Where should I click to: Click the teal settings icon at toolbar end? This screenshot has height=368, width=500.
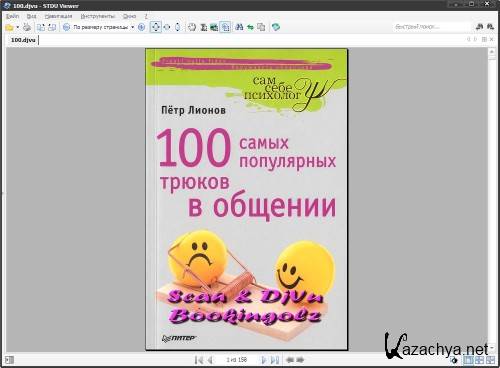[x=276, y=27]
